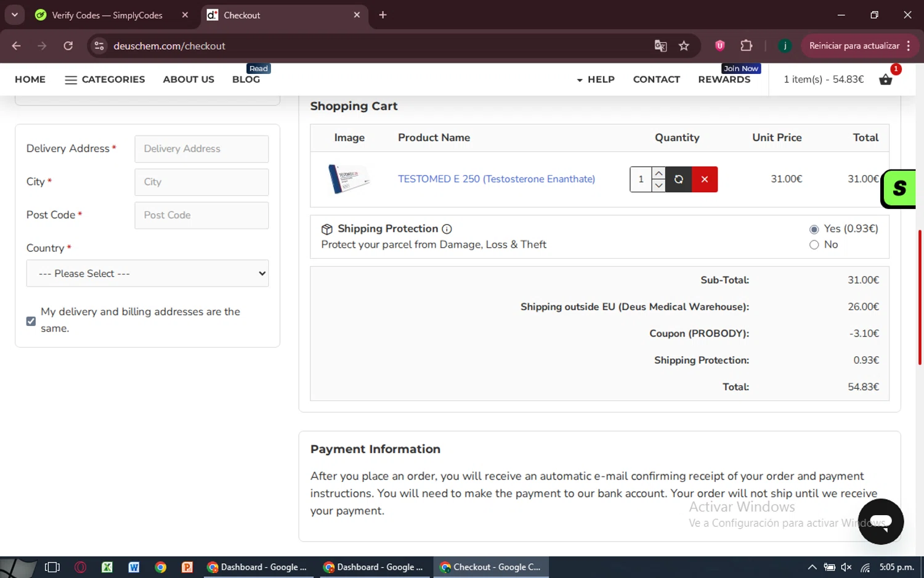Viewport: 924px width, 578px height.
Task: Open cart summary 1 item(s) - 54.83€
Action: click(824, 79)
